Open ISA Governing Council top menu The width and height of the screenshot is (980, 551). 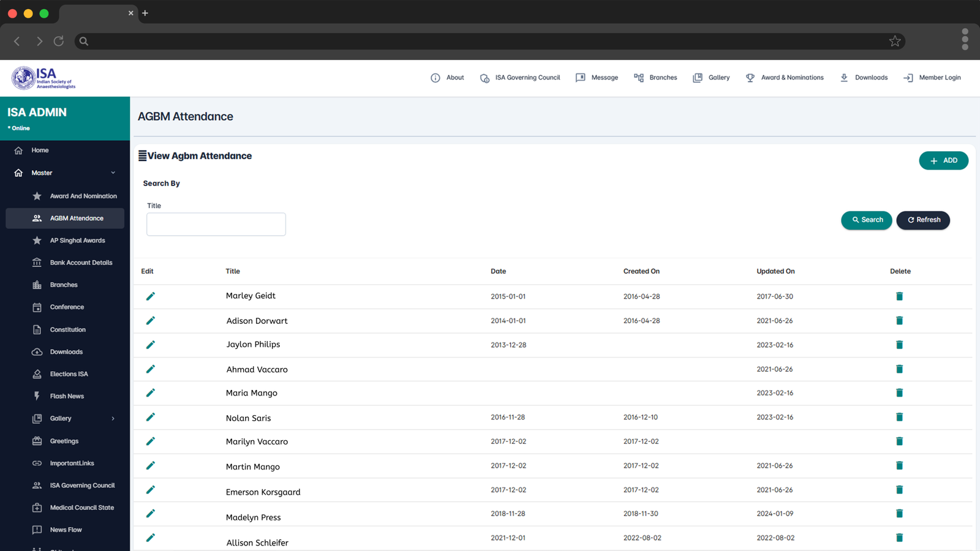click(520, 78)
